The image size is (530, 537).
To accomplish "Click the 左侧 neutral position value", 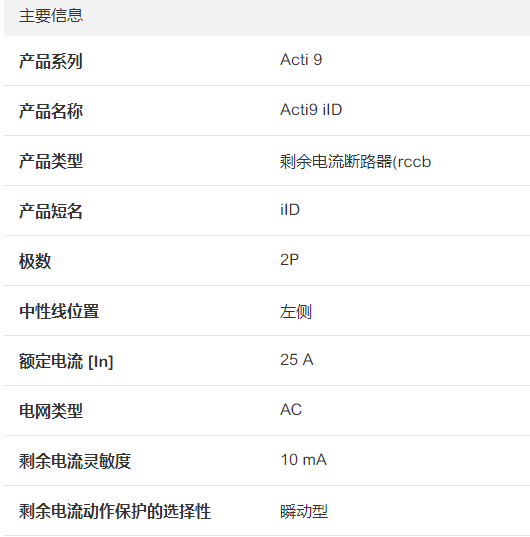I will [296, 312].
